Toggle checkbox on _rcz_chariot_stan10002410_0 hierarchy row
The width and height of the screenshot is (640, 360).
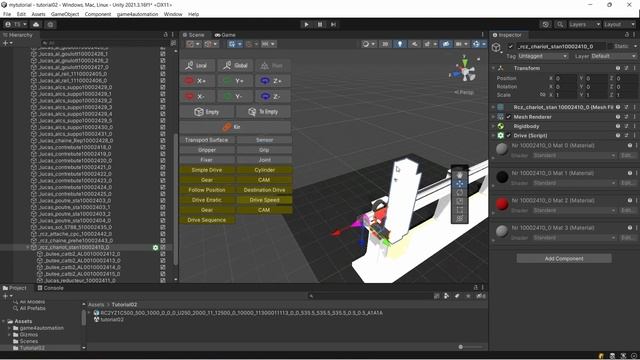tap(163, 247)
